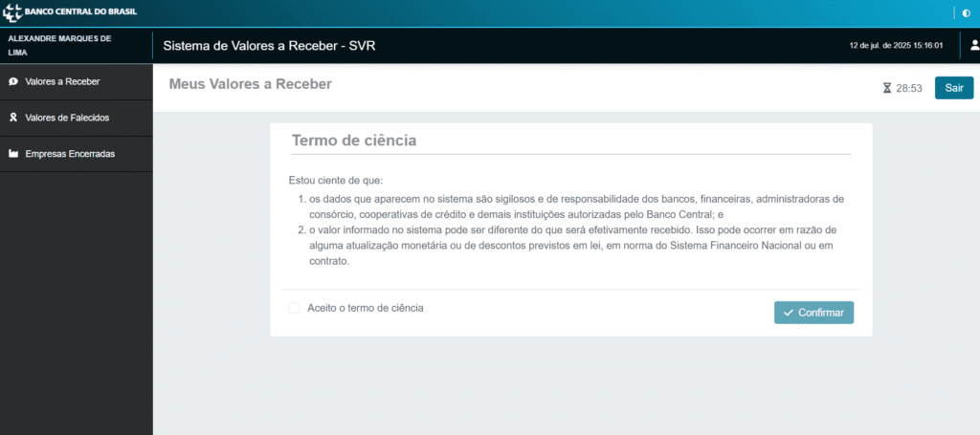Click the checkmark icon on Confirmar
Viewport: 980px width, 435px height.
point(789,313)
